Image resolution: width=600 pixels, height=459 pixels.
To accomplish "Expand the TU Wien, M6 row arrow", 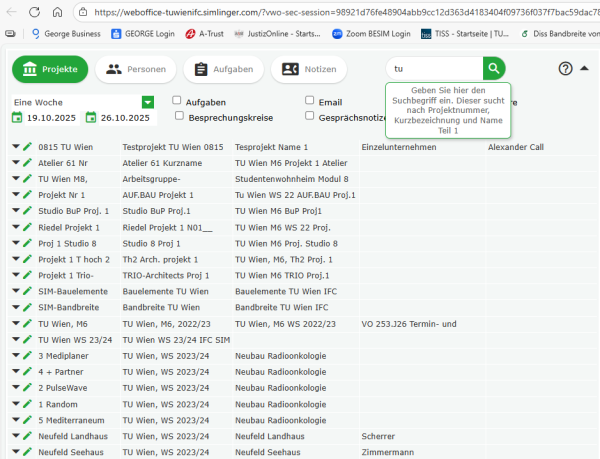I will 16,324.
